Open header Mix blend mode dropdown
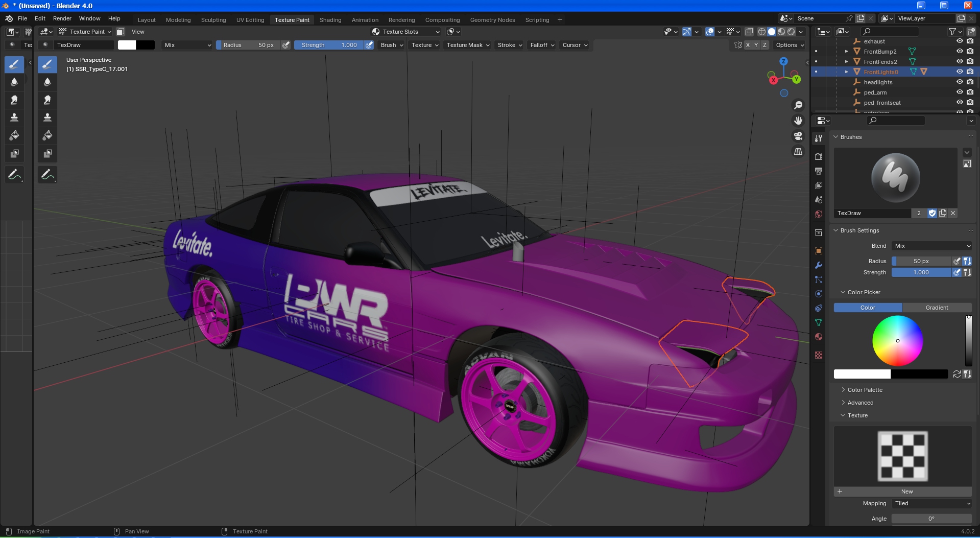This screenshot has height=538, width=980. [187, 45]
